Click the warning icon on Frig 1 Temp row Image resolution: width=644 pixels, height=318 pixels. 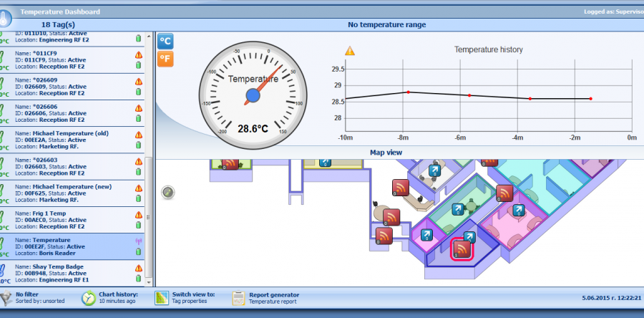138,215
